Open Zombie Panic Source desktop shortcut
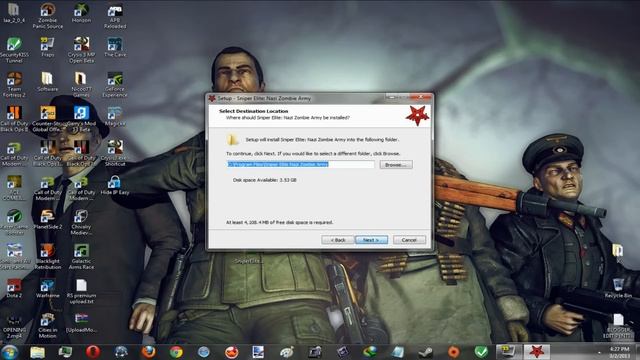The image size is (640, 360). [x=48, y=16]
